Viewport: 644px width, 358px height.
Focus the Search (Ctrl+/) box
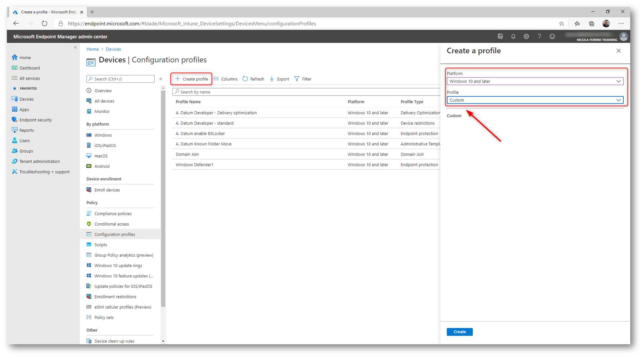point(120,79)
